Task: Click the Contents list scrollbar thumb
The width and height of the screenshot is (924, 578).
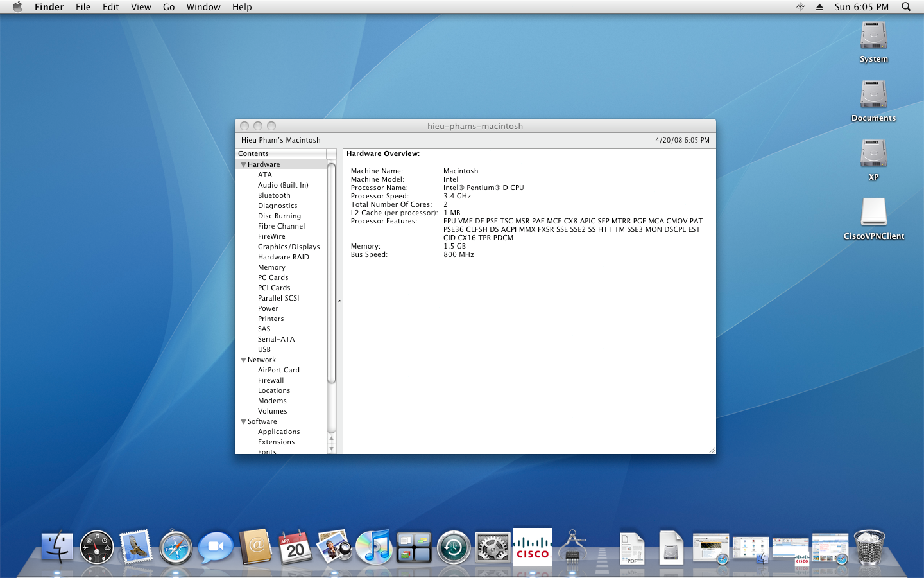Action: 332,273
